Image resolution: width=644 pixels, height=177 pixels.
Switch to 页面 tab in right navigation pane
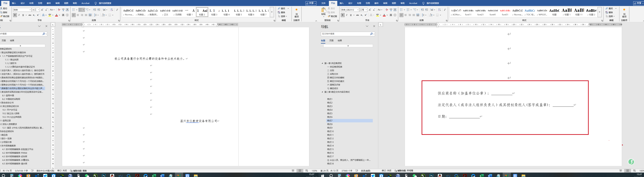point(331,40)
